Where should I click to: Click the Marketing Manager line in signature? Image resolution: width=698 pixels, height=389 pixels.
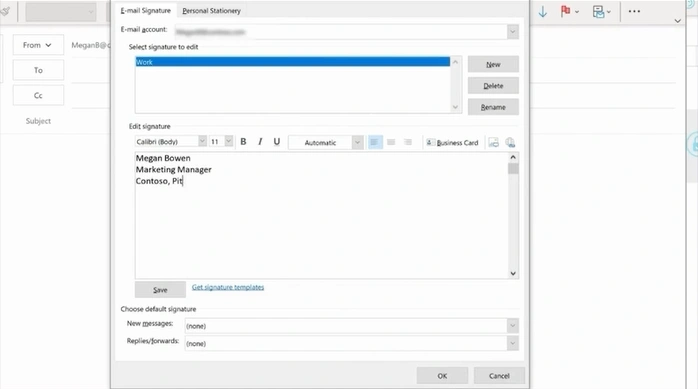pyautogui.click(x=174, y=170)
